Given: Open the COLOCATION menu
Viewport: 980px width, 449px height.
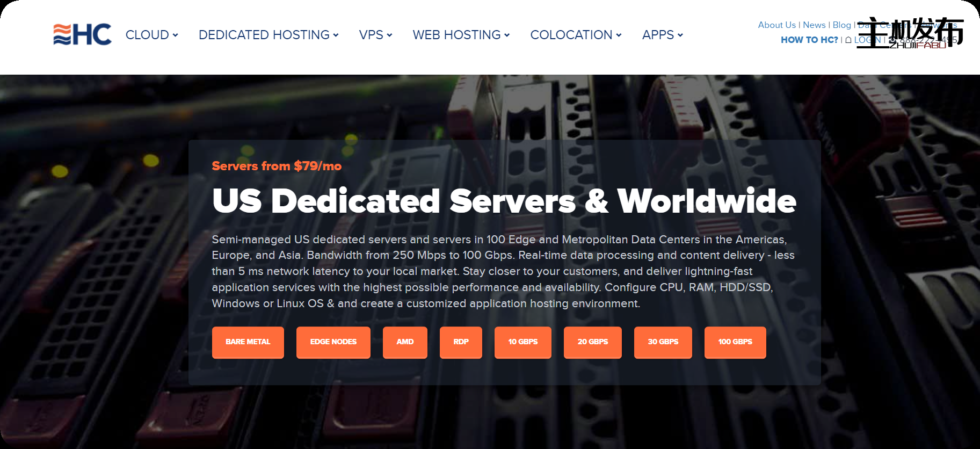Looking at the screenshot, I should (576, 35).
